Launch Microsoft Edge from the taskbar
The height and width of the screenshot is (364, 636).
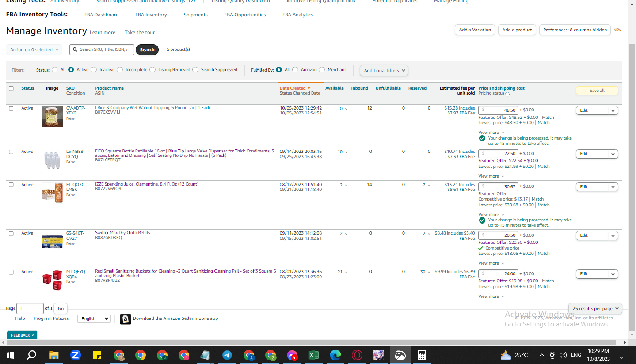click(335, 355)
